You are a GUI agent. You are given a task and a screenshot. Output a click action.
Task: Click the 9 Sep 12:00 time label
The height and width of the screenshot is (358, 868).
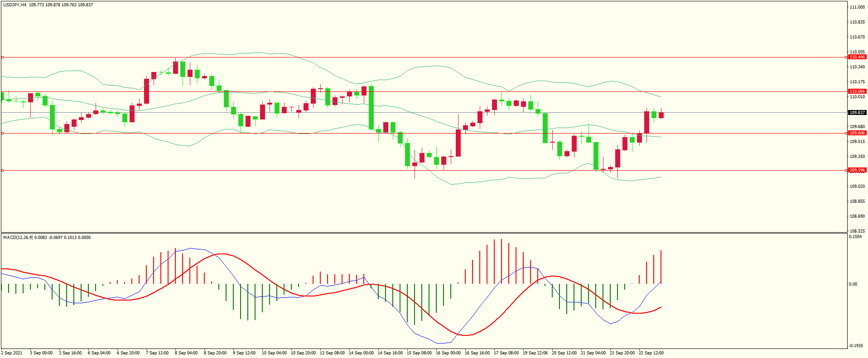(x=244, y=353)
